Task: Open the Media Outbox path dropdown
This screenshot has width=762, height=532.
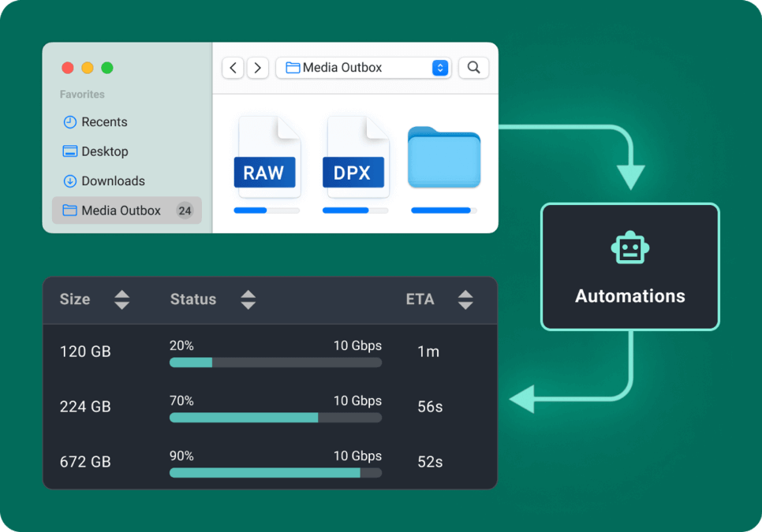Action: coord(439,68)
